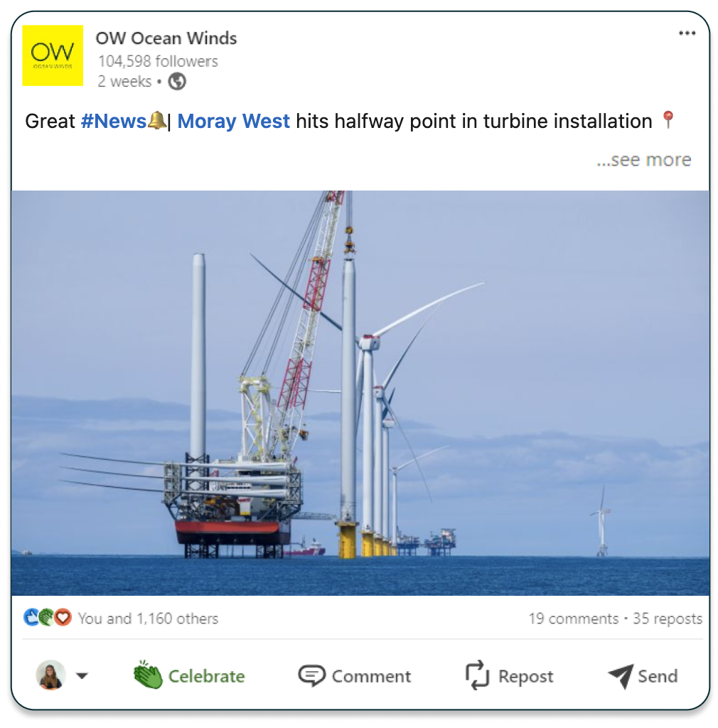Open the OW Ocean Winds page name
Screen dimensions: 718x728
point(166,38)
